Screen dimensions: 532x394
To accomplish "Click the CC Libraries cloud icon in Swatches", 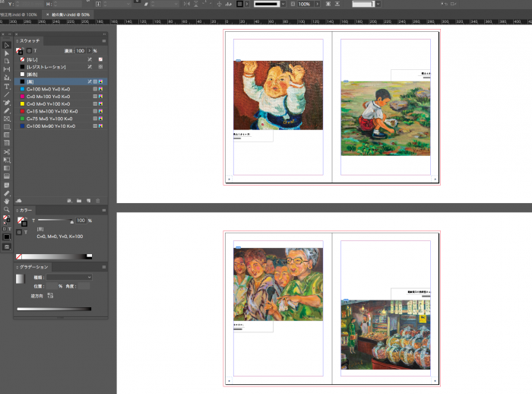I will point(19,201).
